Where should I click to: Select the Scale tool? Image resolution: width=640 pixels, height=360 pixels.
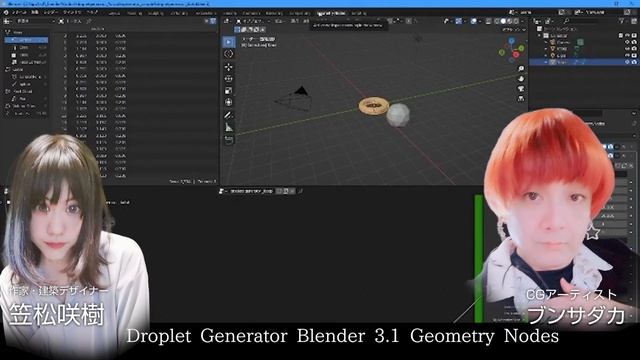[x=229, y=91]
